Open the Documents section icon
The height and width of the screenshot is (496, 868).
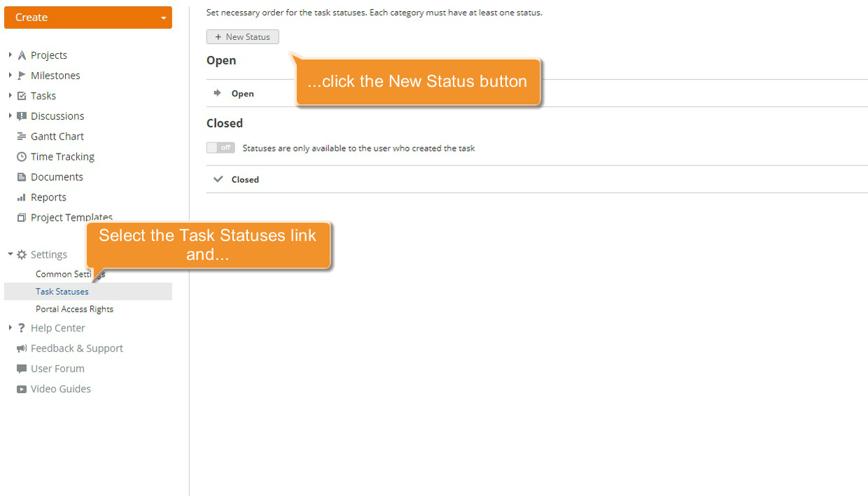(x=21, y=177)
